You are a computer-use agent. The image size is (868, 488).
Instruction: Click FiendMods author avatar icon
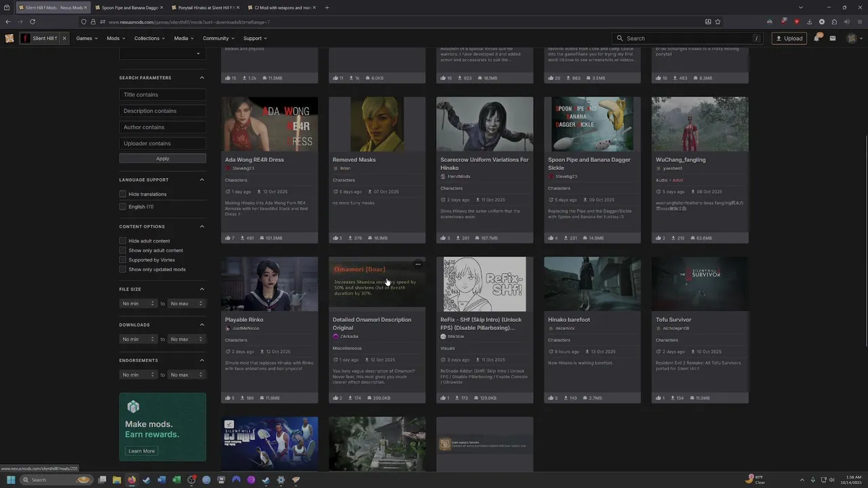443,176
